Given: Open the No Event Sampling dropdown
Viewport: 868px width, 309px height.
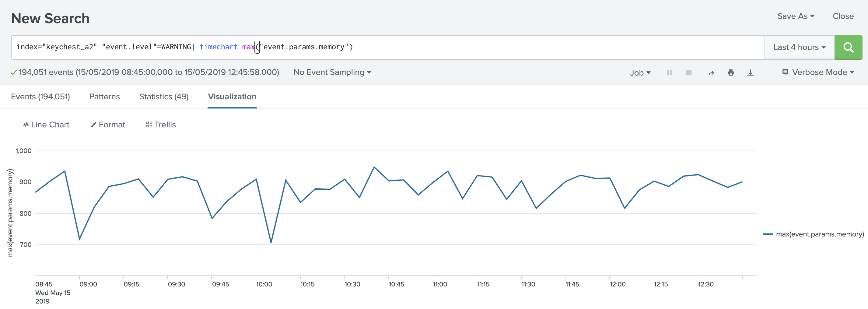Looking at the screenshot, I should [332, 72].
